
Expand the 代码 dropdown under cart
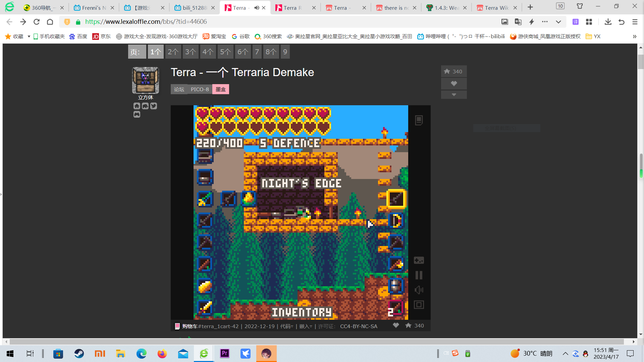(287, 326)
